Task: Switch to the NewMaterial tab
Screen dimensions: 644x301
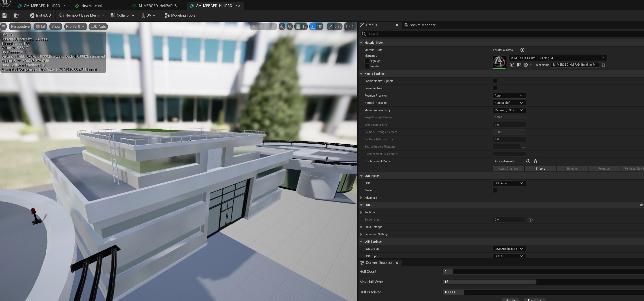Action: [91, 6]
